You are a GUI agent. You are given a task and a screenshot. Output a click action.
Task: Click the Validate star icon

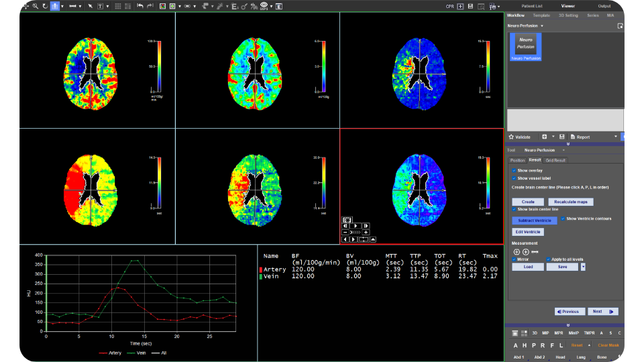511,137
